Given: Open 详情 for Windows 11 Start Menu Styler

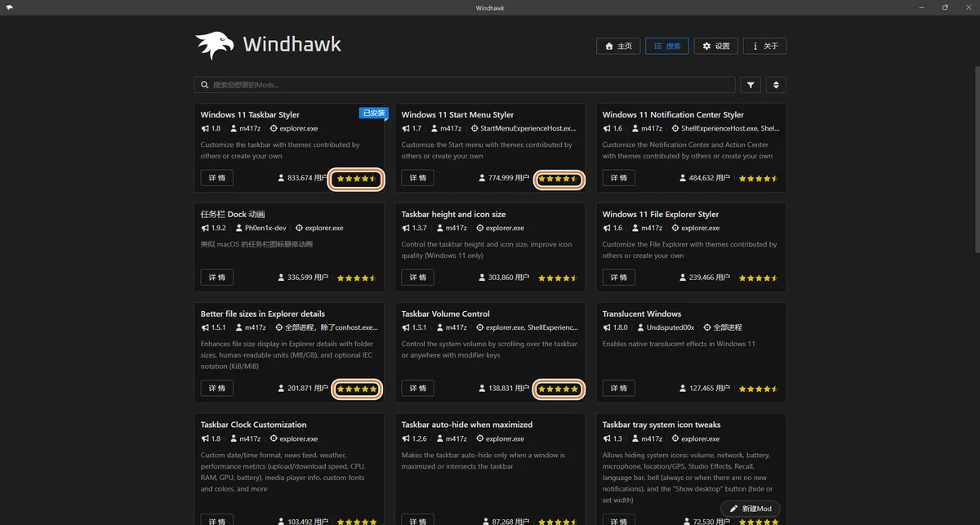Looking at the screenshot, I should click(418, 178).
